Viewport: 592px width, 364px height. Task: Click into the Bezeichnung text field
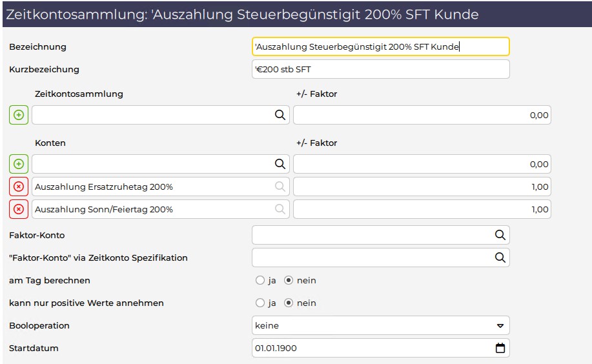tap(381, 47)
